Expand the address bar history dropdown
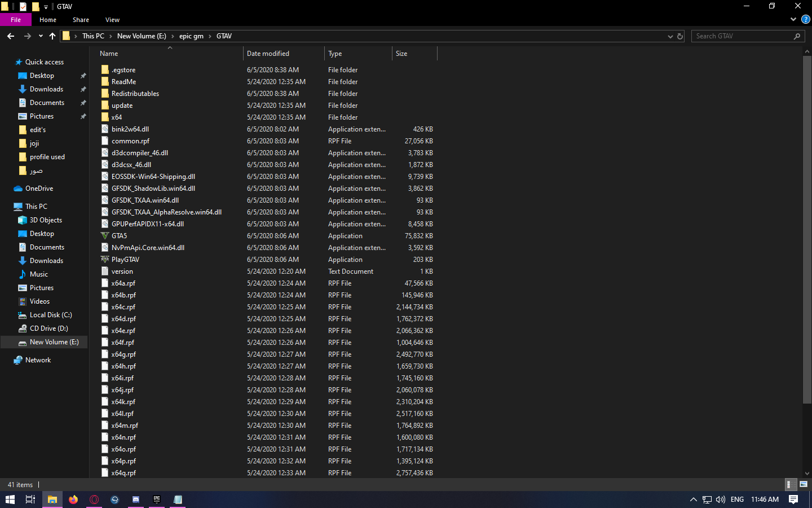The image size is (812, 508). pyautogui.click(x=670, y=36)
